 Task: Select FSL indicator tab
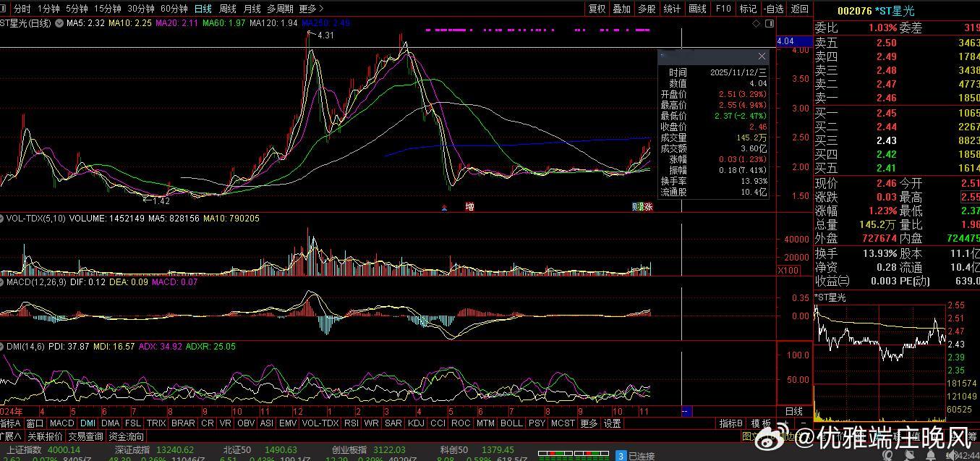(133, 423)
